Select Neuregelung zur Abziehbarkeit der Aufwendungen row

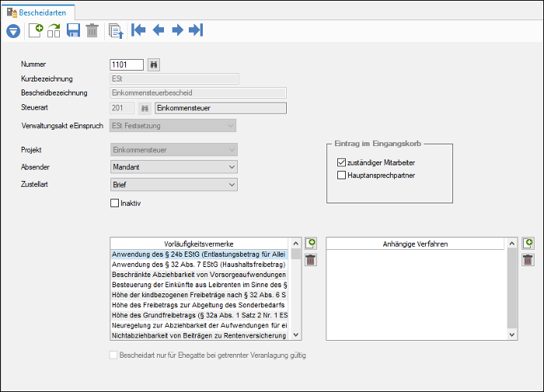[x=199, y=325]
